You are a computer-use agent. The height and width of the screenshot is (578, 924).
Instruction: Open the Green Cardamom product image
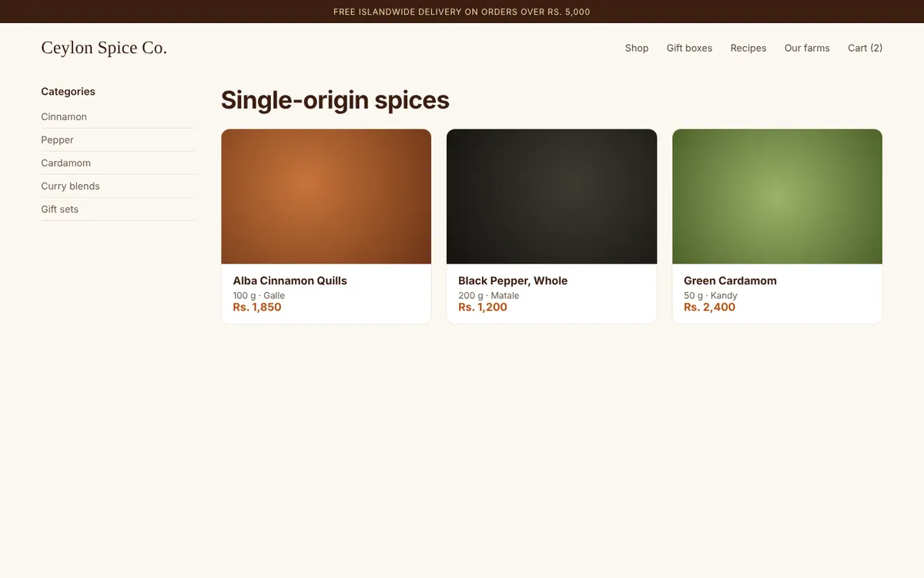click(777, 197)
